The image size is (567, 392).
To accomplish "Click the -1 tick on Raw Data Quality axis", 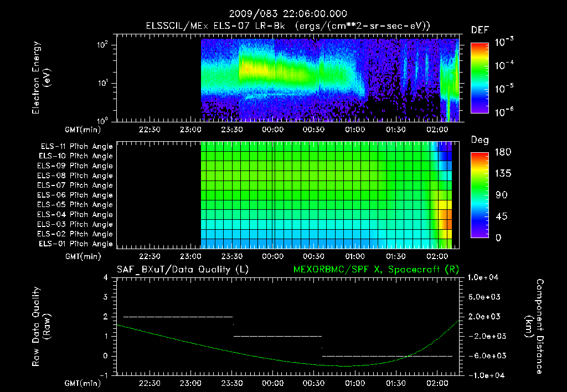I will (104, 375).
